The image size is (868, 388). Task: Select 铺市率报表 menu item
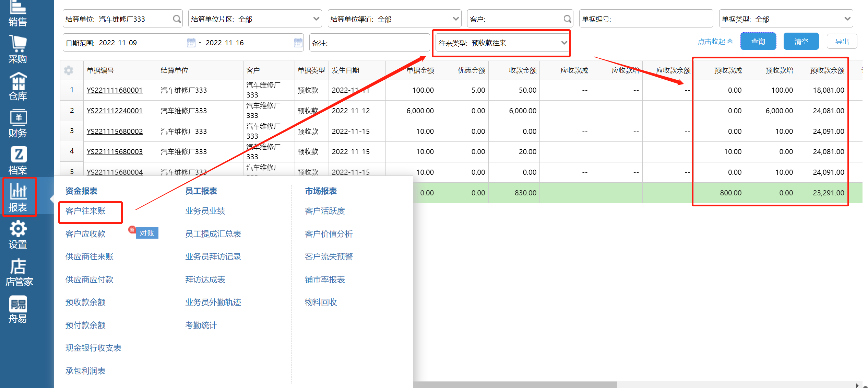(325, 279)
